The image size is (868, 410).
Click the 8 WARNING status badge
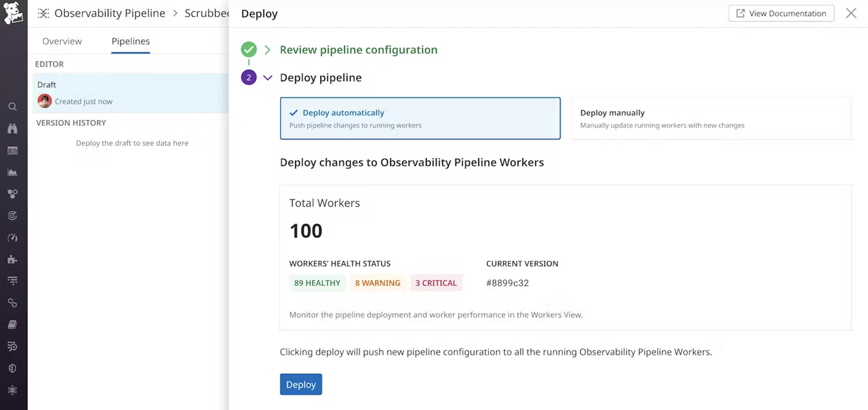pyautogui.click(x=378, y=283)
